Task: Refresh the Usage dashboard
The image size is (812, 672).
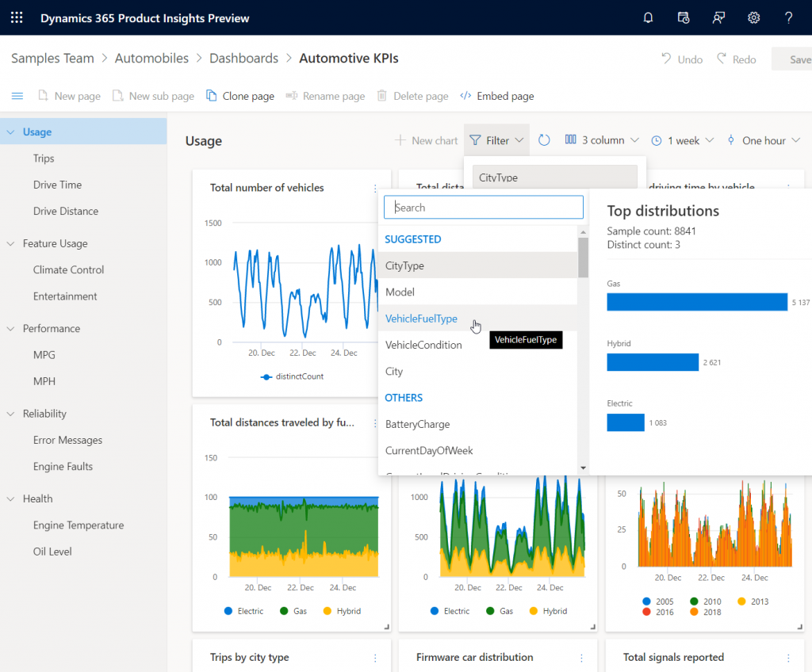Action: 544,140
